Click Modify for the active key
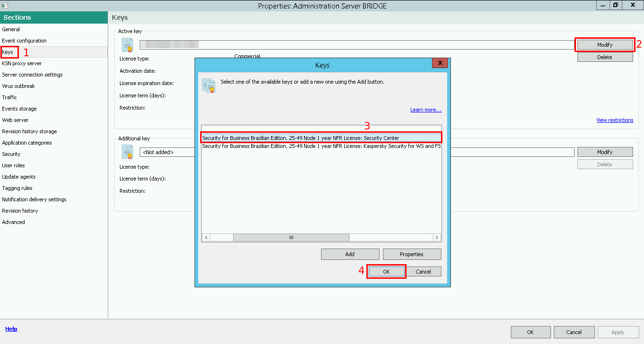Screen dimensions: 644x344 [x=605, y=45]
